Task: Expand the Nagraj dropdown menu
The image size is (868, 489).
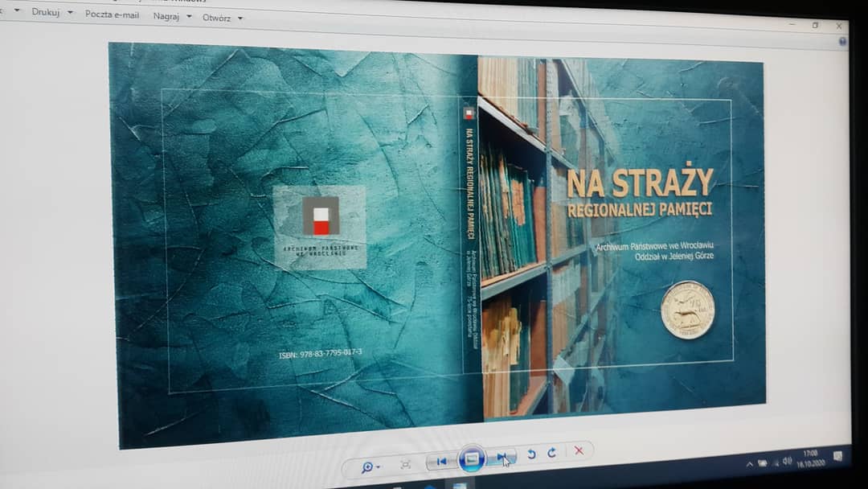Action: coord(189,17)
